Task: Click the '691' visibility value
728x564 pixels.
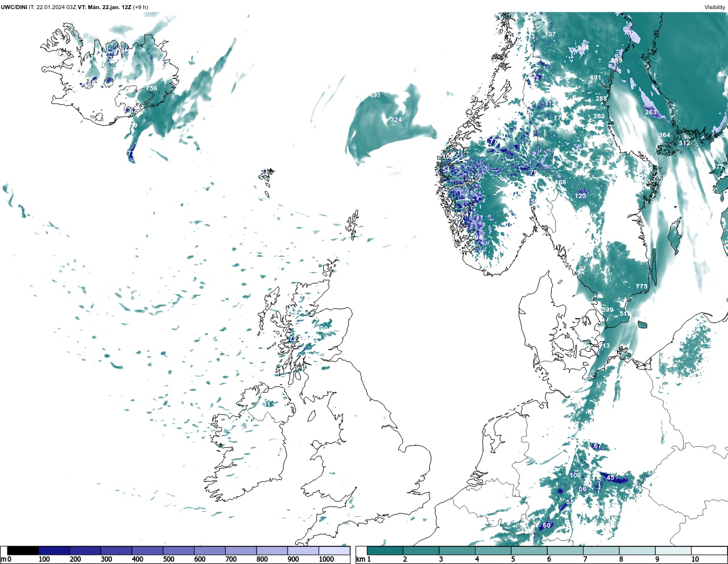Action: (x=595, y=77)
